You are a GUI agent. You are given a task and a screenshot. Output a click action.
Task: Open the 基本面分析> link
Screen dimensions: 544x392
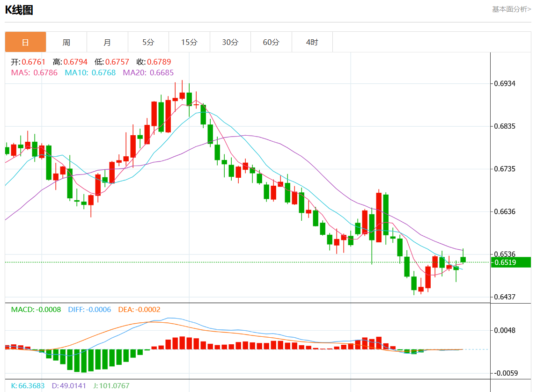[511, 9]
